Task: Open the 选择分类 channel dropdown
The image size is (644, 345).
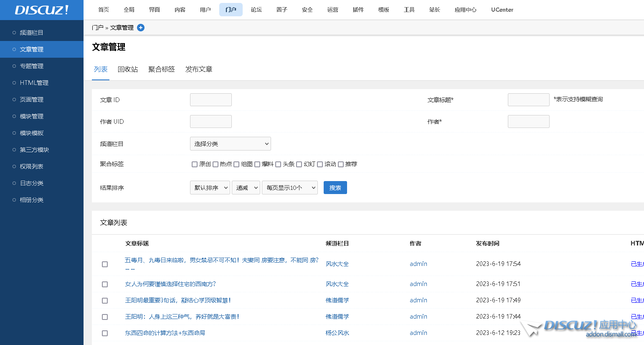Action: click(230, 144)
